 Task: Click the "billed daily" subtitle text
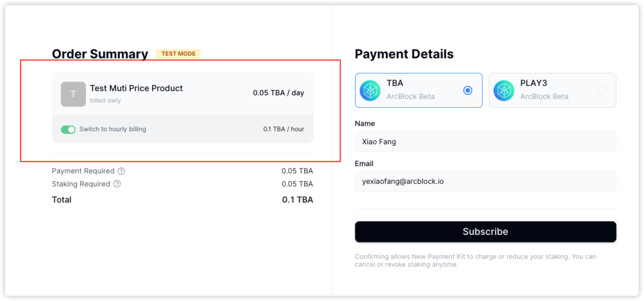point(105,101)
